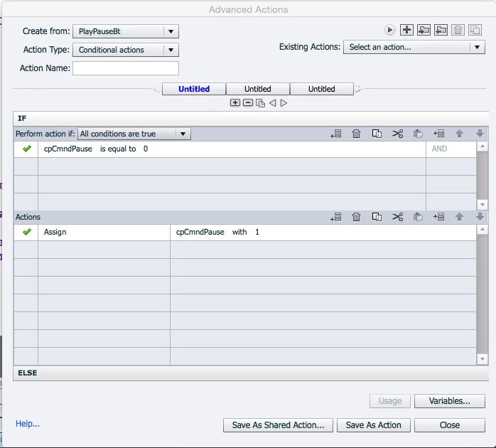Copy condition in IF toolbar
The height and width of the screenshot is (448, 496).
coord(377,134)
